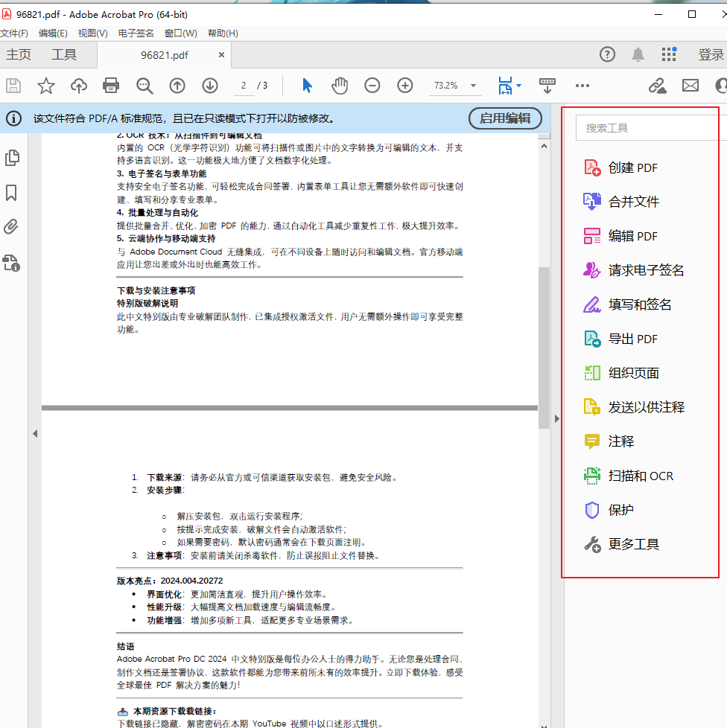Open the 请求电子签名 tool

(634, 270)
